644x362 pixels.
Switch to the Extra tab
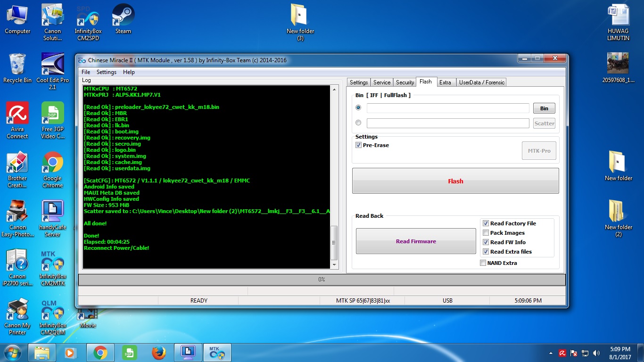(445, 82)
